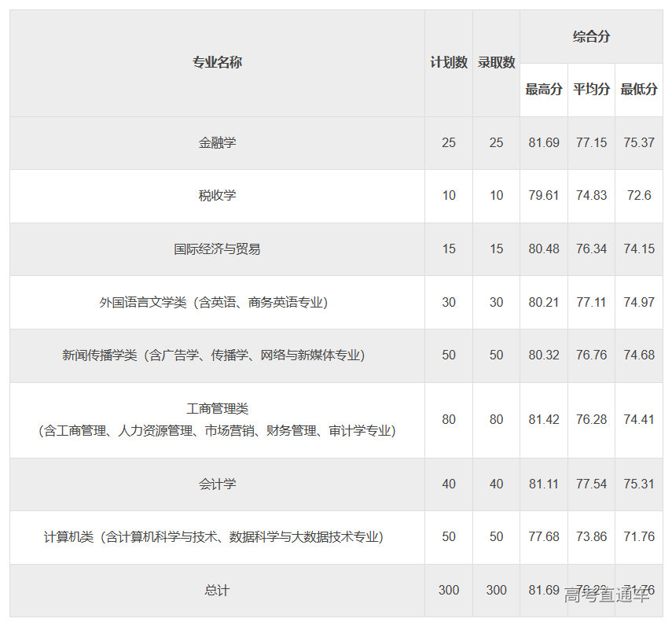Select the 新闻传播学类 major name cell
This screenshot has width=672, height=626.
pyautogui.click(x=217, y=355)
